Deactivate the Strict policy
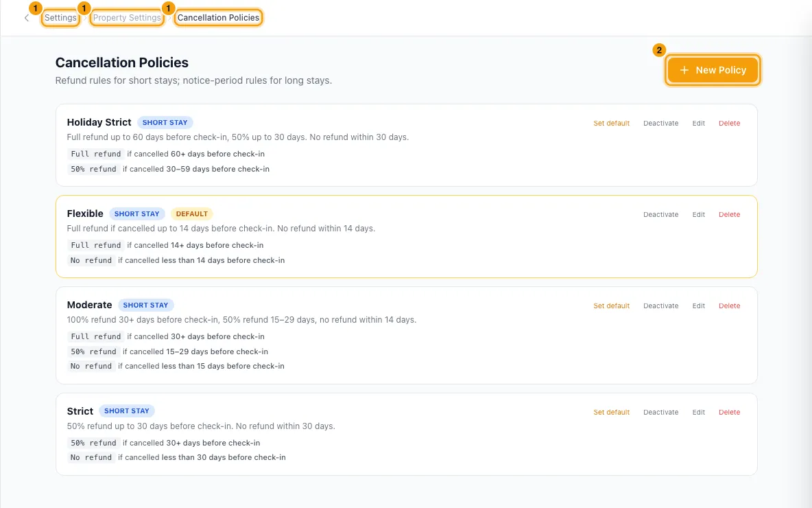Image resolution: width=812 pixels, height=508 pixels. pos(661,412)
